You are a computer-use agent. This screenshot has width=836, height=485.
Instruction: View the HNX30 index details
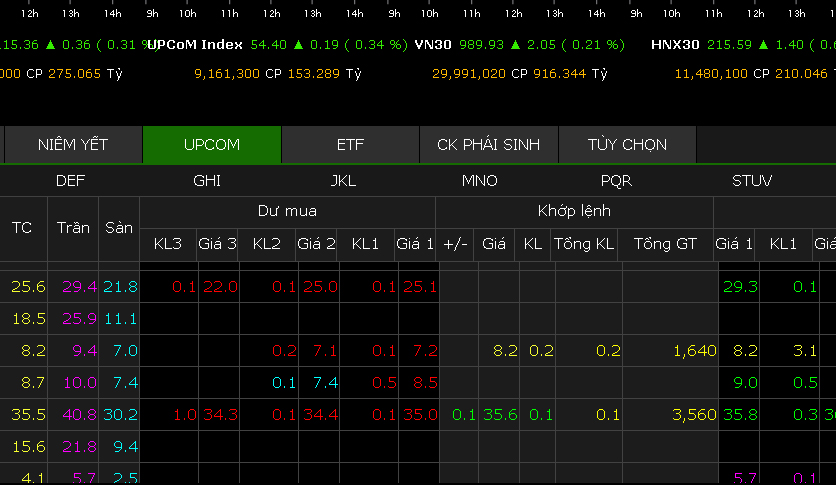pos(675,45)
